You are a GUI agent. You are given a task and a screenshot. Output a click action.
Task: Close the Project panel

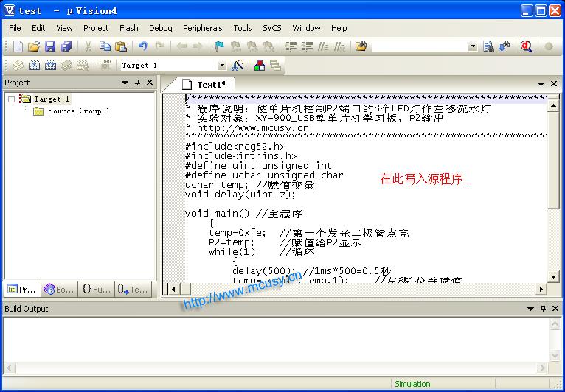[x=150, y=83]
